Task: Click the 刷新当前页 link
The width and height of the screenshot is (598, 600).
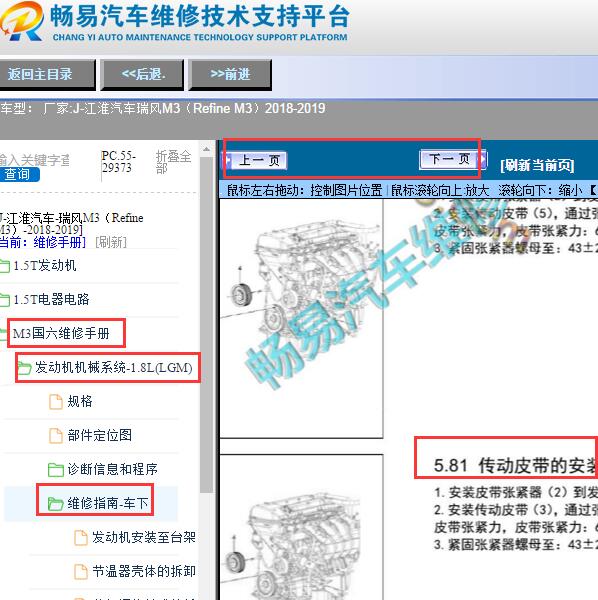Action: coord(537,165)
